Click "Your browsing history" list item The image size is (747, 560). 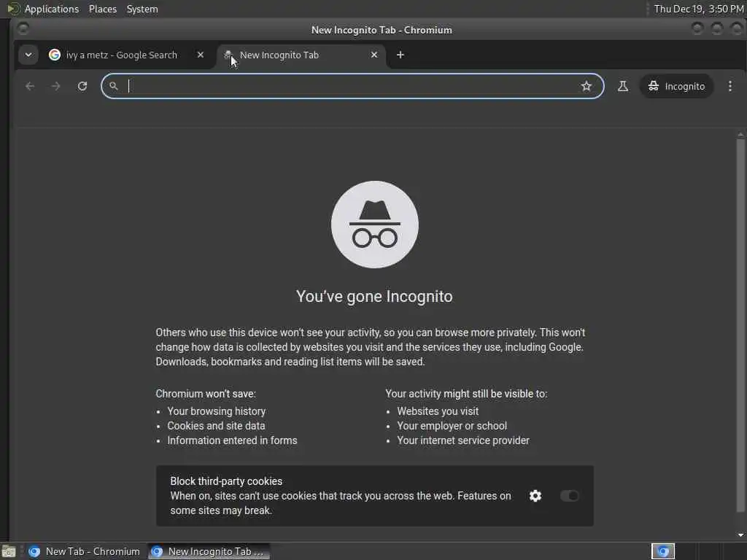pyautogui.click(x=216, y=411)
